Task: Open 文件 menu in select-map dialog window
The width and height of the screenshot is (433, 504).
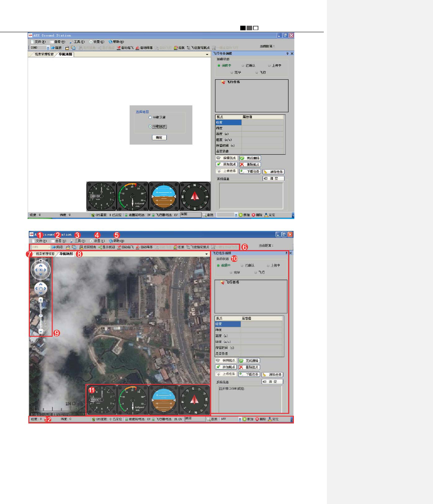Action: (x=38, y=42)
